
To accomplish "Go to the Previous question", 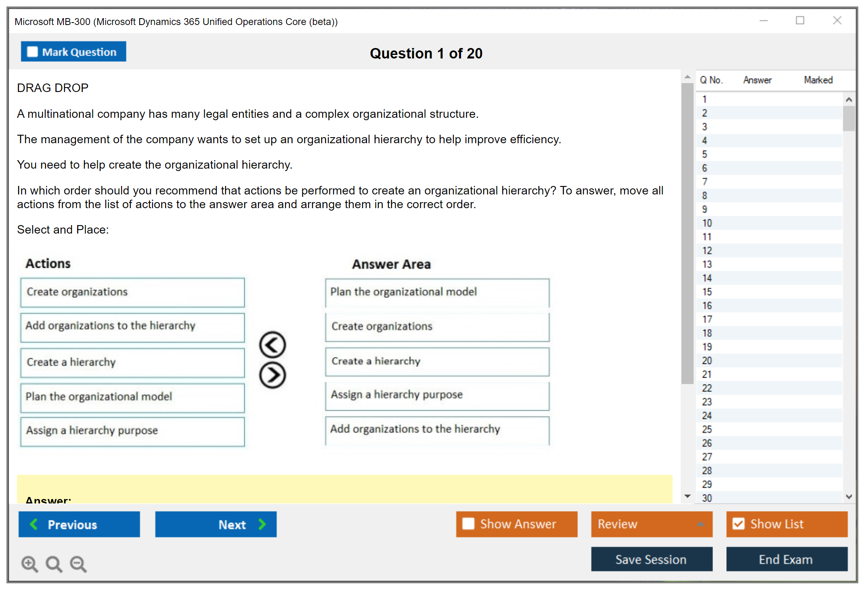I will point(79,524).
